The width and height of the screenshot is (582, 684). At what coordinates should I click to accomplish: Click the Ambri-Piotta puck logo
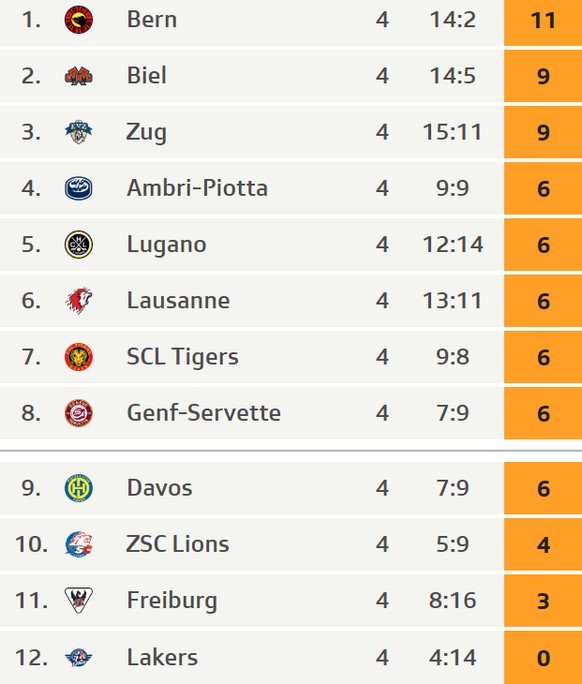[x=79, y=188]
